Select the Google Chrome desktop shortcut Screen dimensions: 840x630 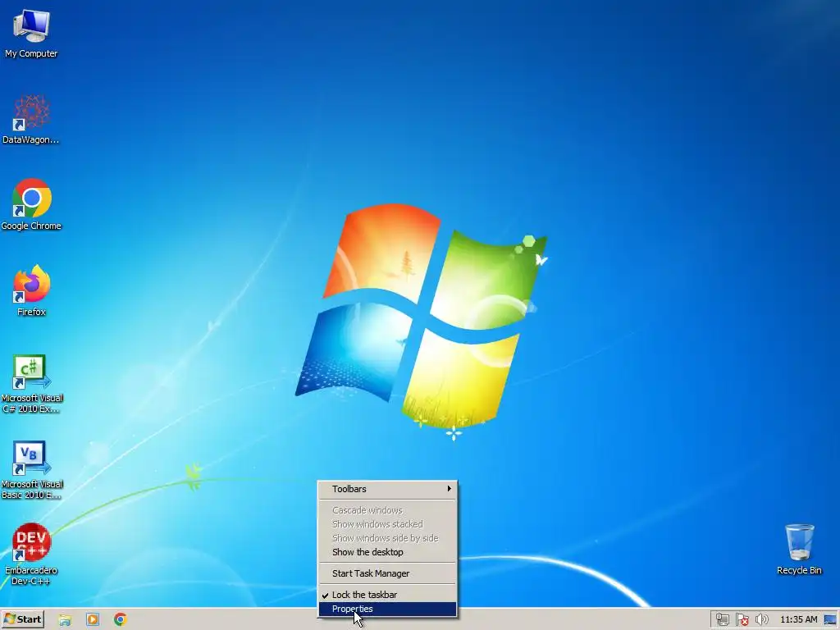tap(31, 204)
